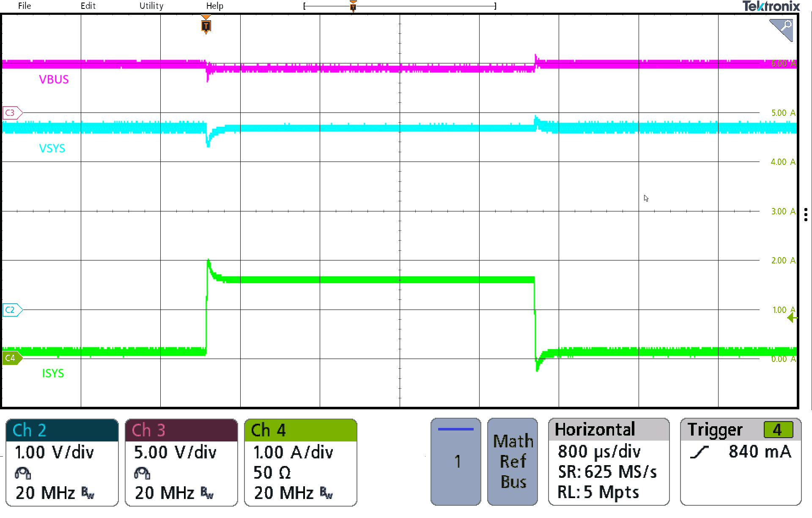Open the trigger source selector showing 4

778,429
